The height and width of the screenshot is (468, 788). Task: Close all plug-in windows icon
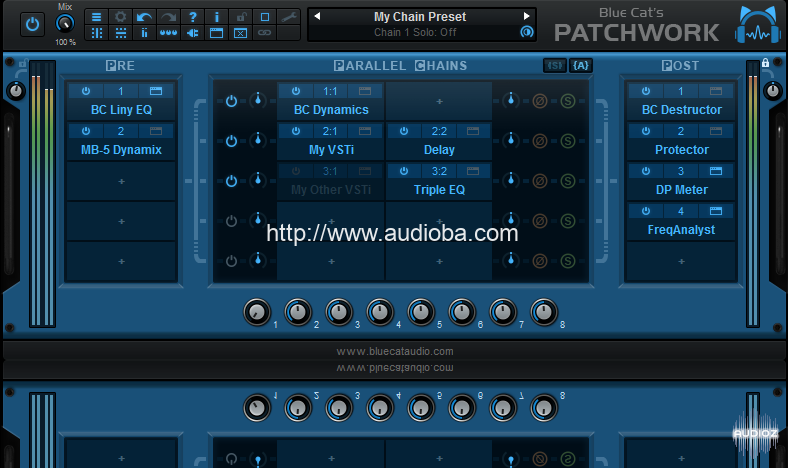click(x=241, y=33)
